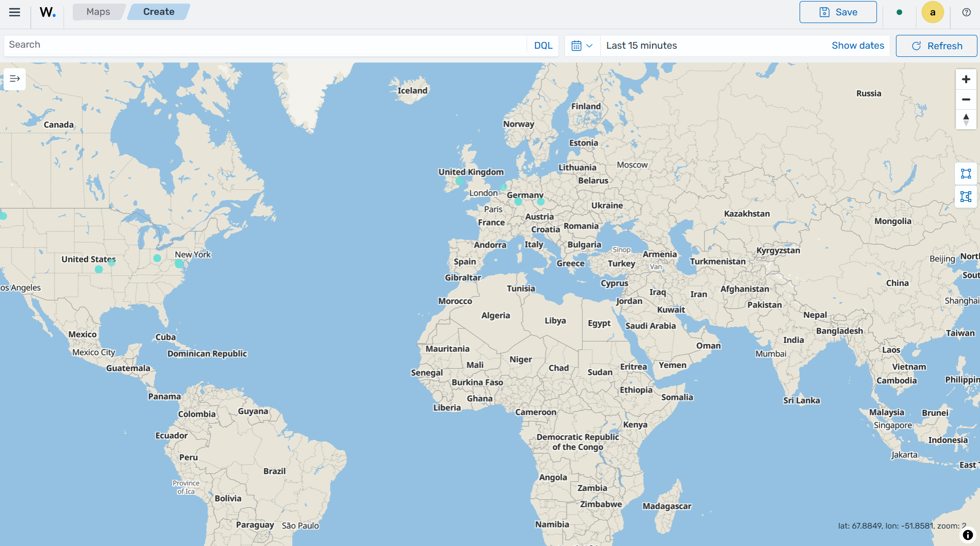This screenshot has height=546, width=980.
Task: Click the Show dates link
Action: [x=857, y=46]
